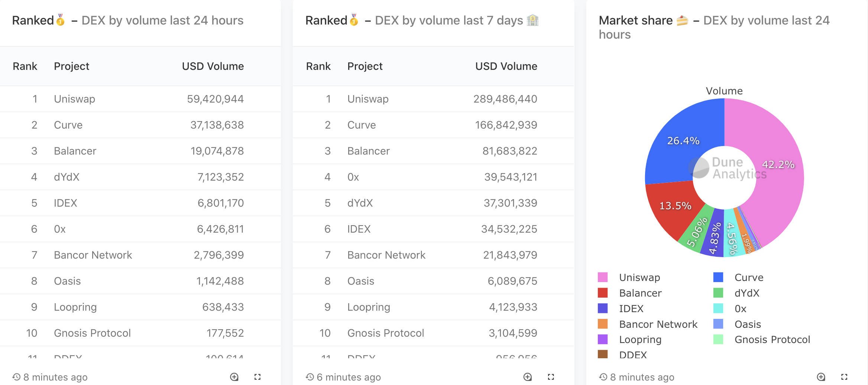The width and height of the screenshot is (868, 385).
Task: Select Balancer 7 days volume 81,683,822
Action: click(510, 151)
